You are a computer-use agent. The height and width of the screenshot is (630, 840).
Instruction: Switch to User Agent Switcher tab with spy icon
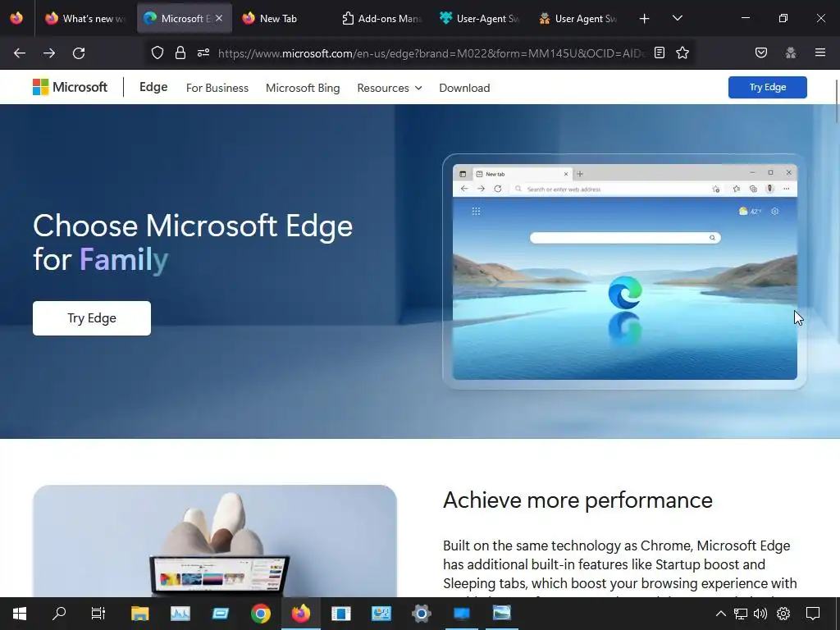[578, 19]
